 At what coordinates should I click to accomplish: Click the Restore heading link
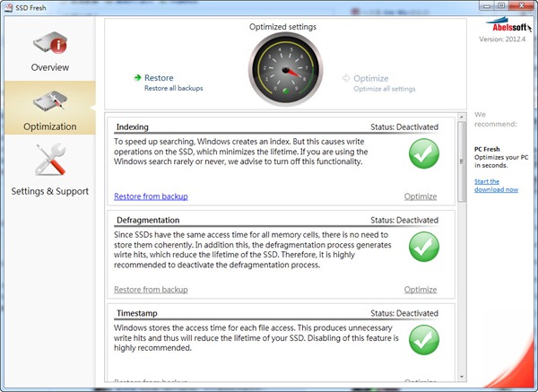159,78
